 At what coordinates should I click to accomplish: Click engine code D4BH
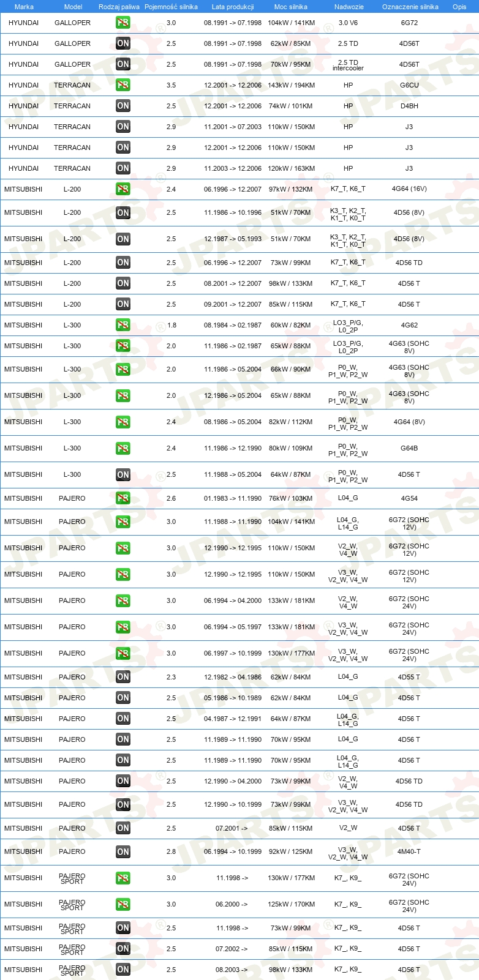coord(409,106)
